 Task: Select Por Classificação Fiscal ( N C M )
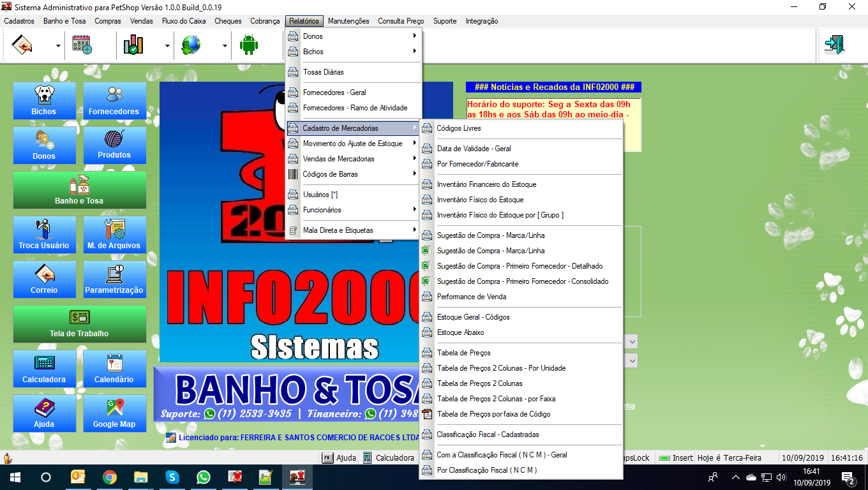(520, 470)
